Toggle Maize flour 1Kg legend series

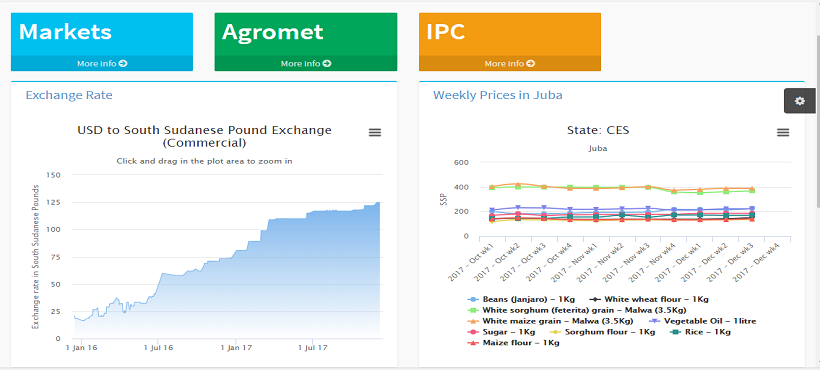pyautogui.click(x=513, y=343)
